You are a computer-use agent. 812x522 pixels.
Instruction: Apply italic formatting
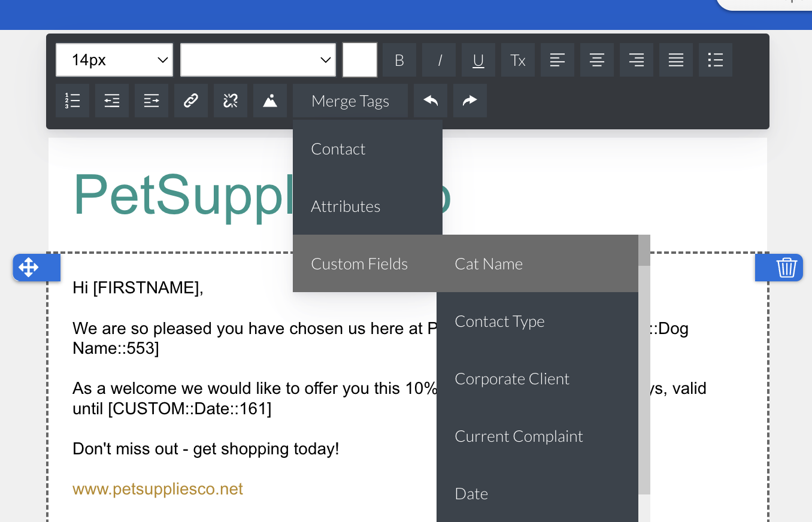(438, 60)
